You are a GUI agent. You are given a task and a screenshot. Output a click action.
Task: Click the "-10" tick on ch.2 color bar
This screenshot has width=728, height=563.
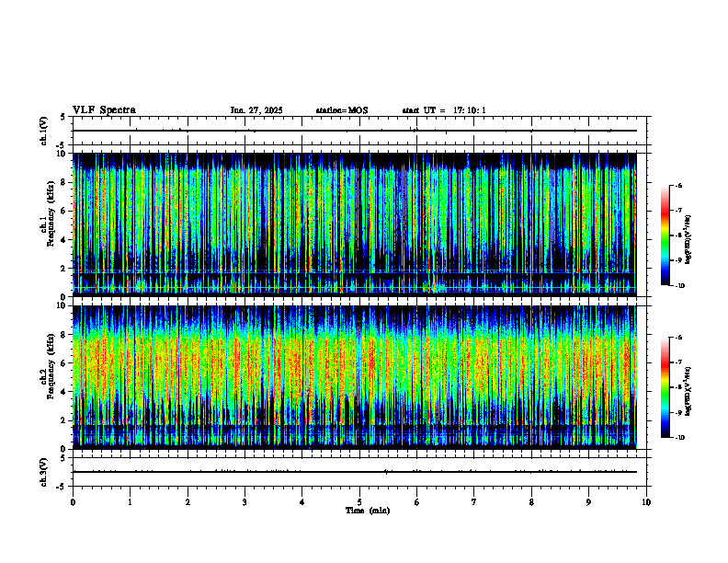[x=680, y=438]
